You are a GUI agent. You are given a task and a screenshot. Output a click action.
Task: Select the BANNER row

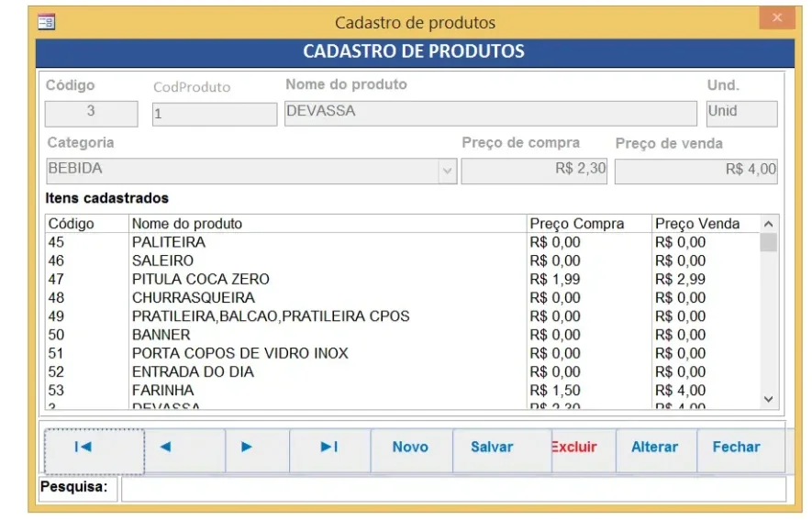(x=403, y=335)
